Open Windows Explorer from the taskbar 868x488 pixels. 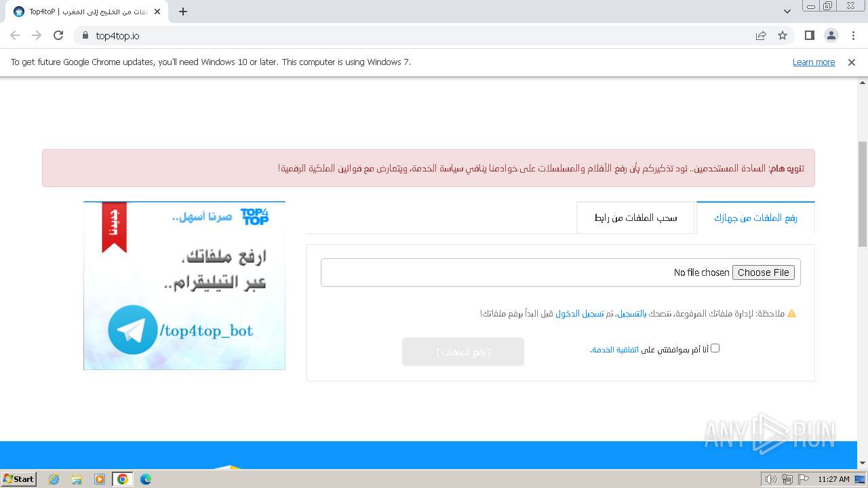77,479
